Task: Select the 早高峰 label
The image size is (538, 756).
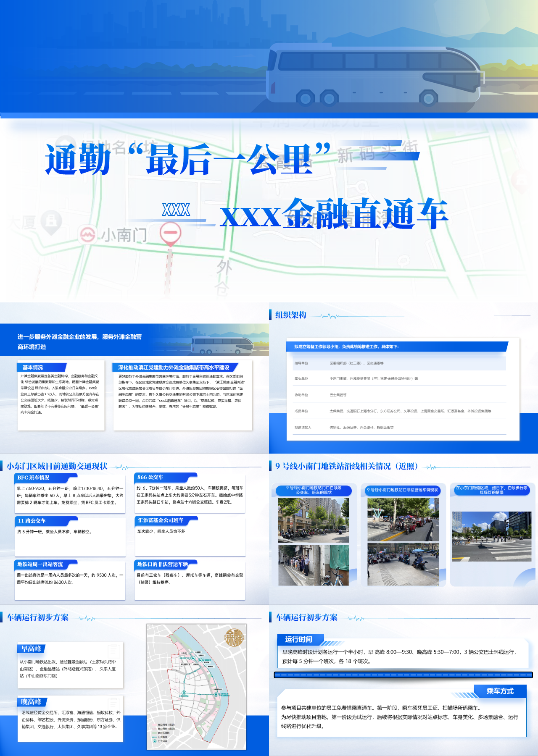Action: point(31,649)
